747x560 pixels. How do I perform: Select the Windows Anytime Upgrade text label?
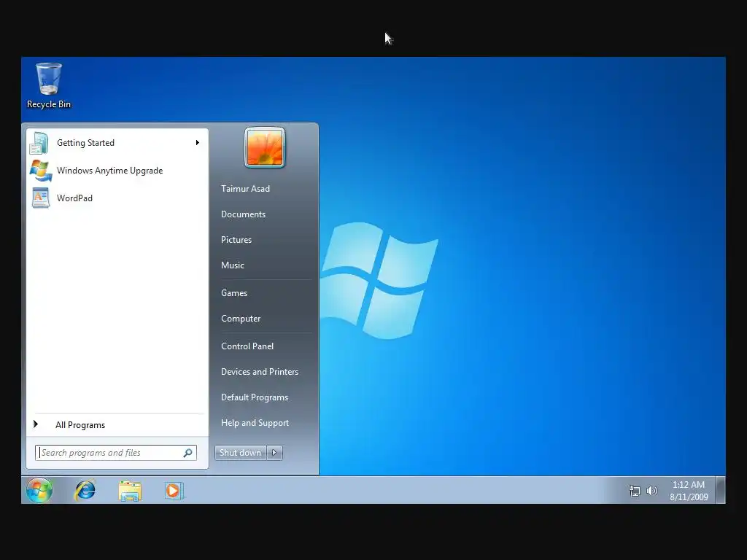pyautogui.click(x=109, y=171)
